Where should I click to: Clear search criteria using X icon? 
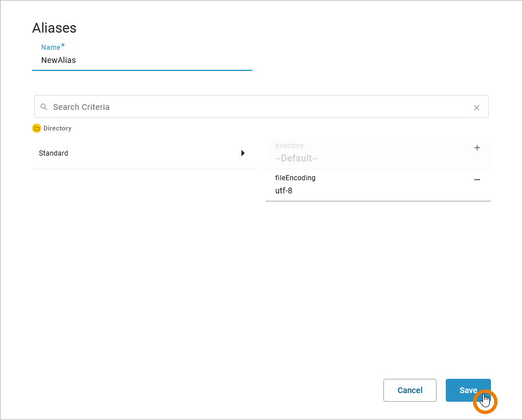[x=477, y=108]
